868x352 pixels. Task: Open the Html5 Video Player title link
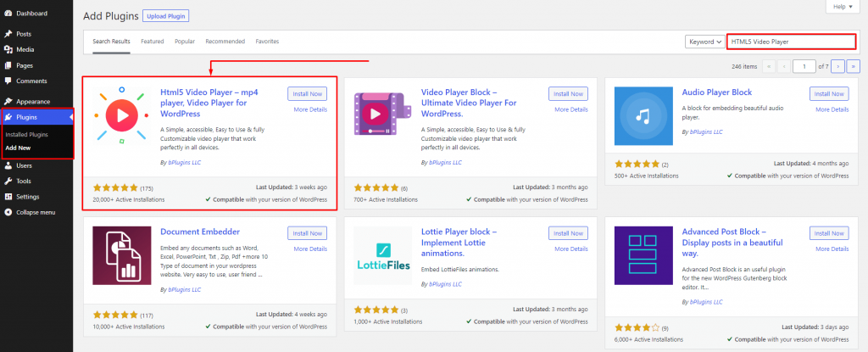[x=209, y=103]
